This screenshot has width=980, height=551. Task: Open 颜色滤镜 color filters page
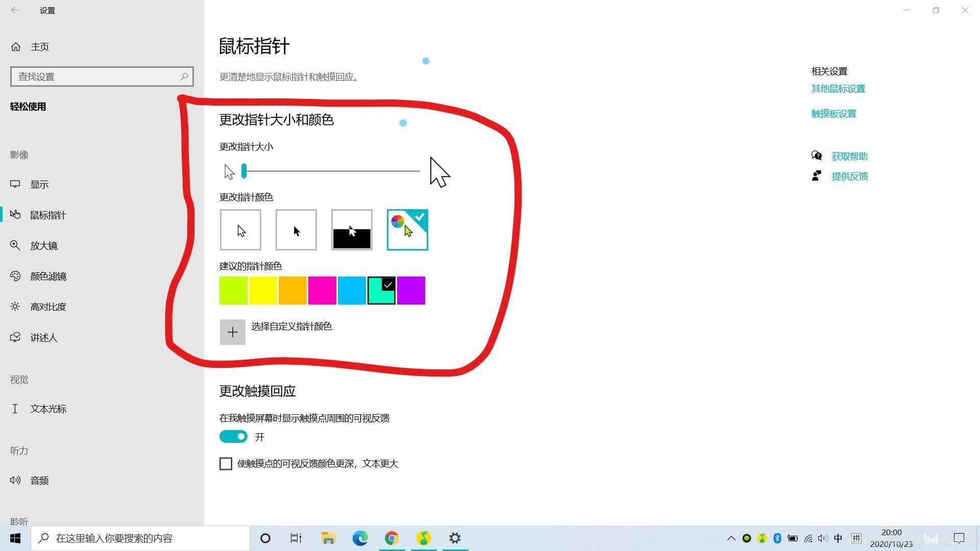(x=38, y=276)
